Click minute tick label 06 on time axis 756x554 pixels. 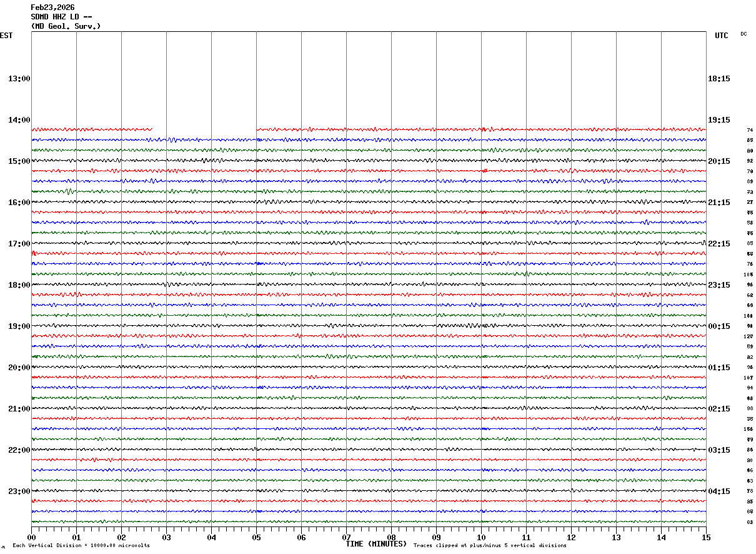301,537
